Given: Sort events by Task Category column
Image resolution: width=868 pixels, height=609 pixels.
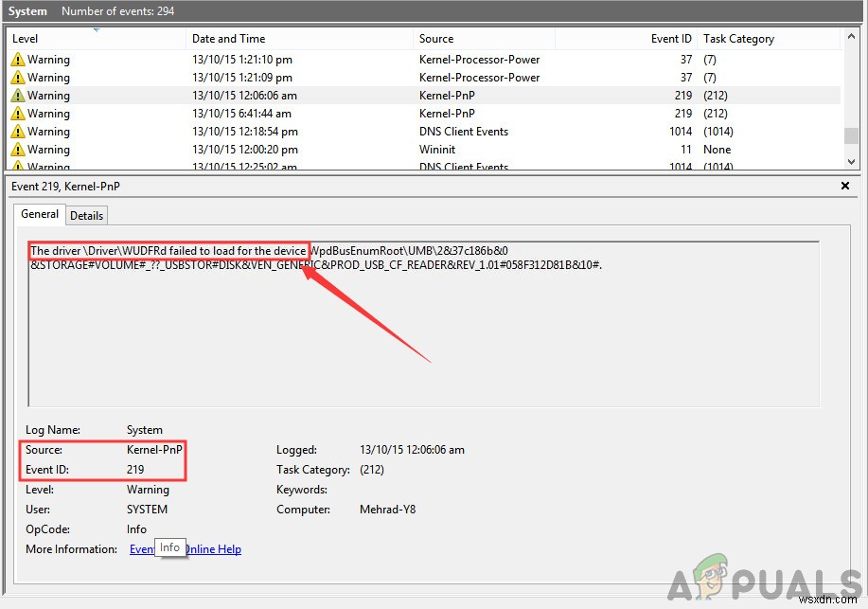Looking at the screenshot, I should point(769,39).
